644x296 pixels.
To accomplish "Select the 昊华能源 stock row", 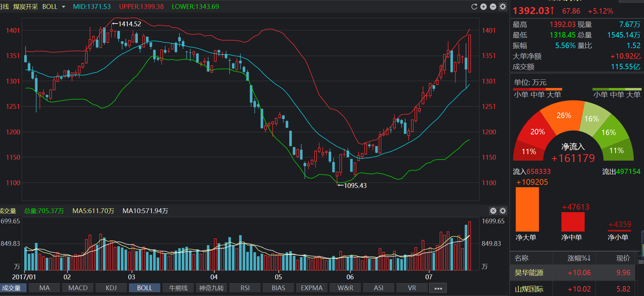I will point(572,273).
